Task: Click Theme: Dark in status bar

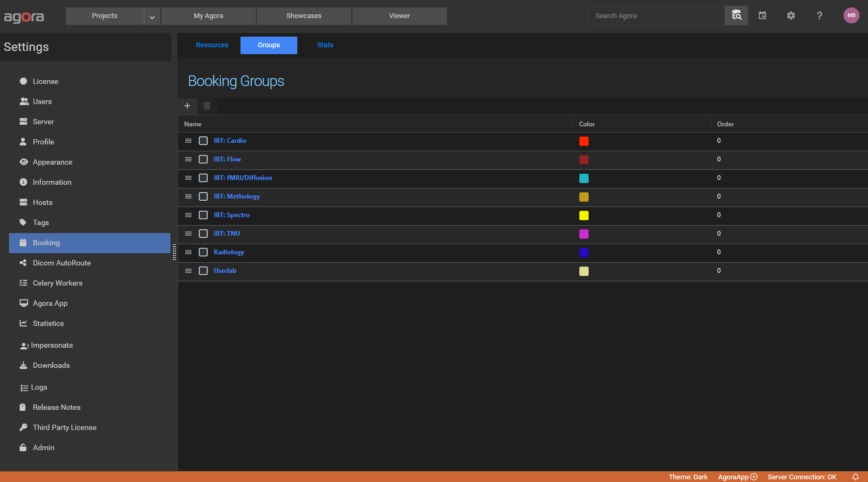Action: pos(688,477)
